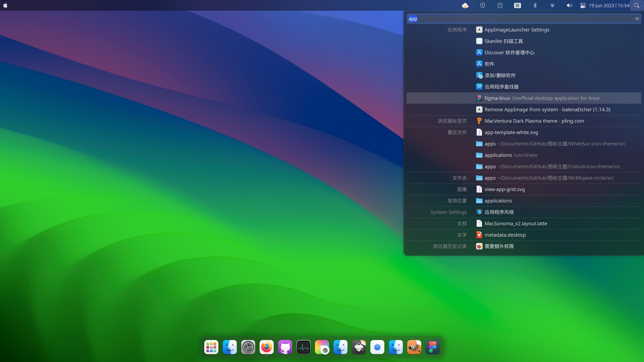Click the pling.com orange tab icon
Screen dimensions: 644x362
[x=479, y=121]
